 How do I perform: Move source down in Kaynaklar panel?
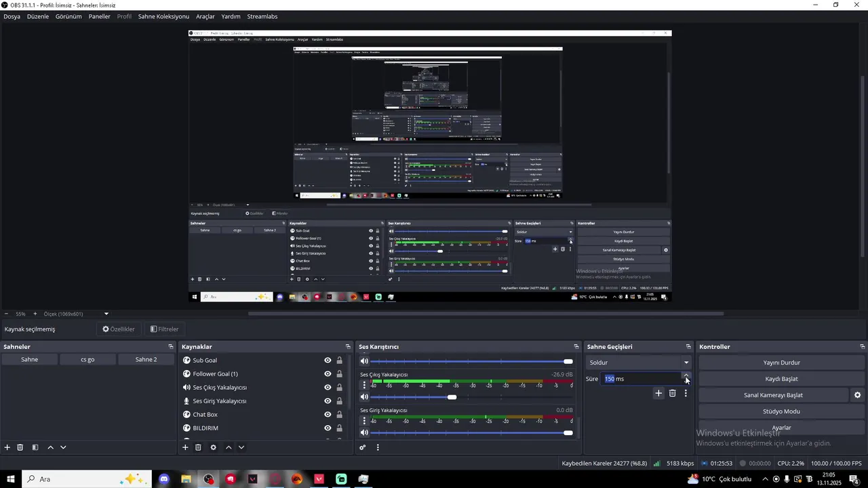pyautogui.click(x=241, y=447)
